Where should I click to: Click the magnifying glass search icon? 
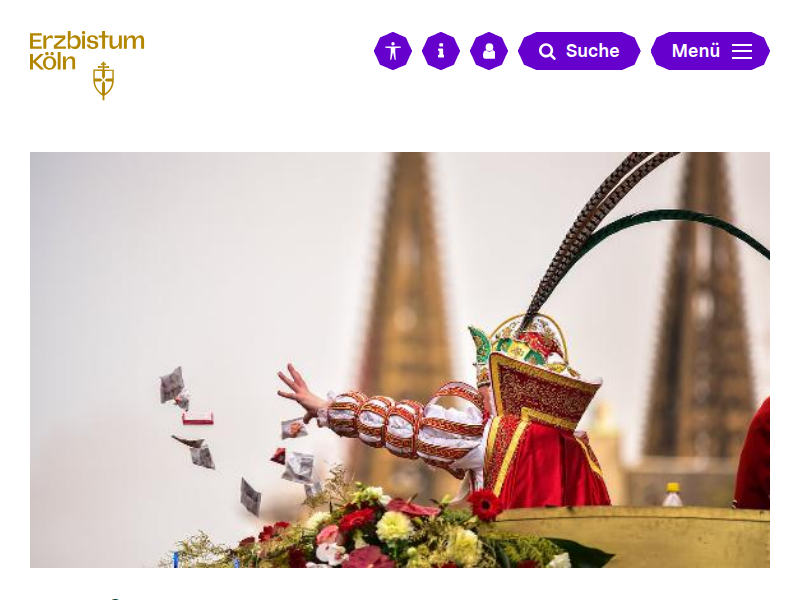(x=547, y=52)
